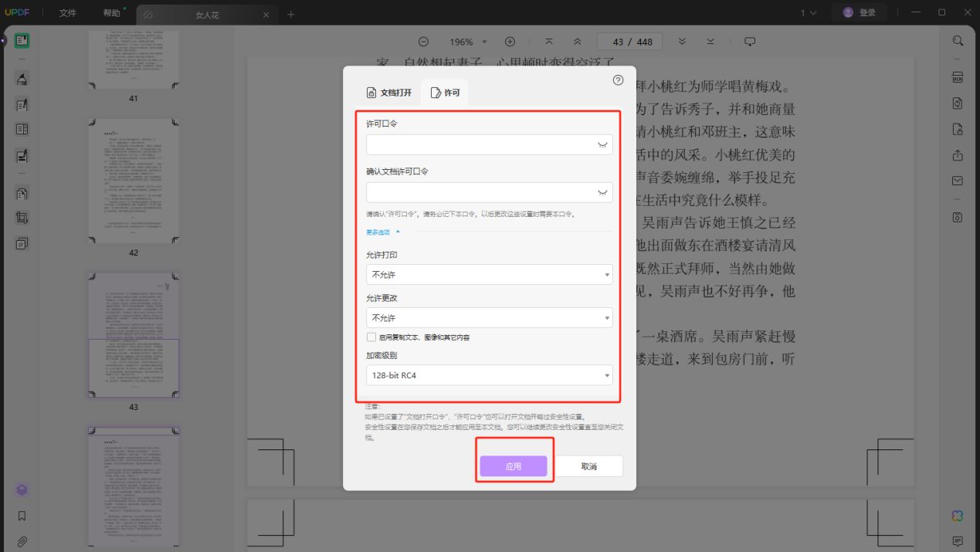Run the OCR recognition icon
Viewport: 980px width, 552px height.
[x=958, y=78]
